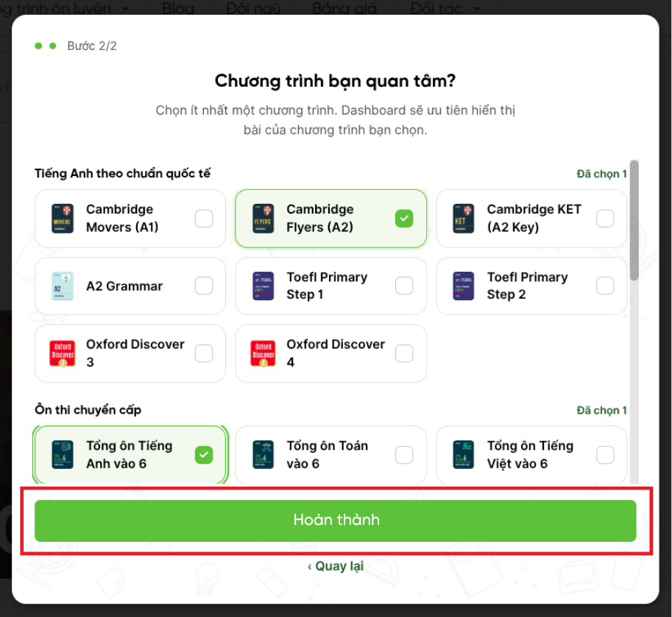Click the Hoàn thành button
Screen dimensions: 672x617
pos(336,521)
